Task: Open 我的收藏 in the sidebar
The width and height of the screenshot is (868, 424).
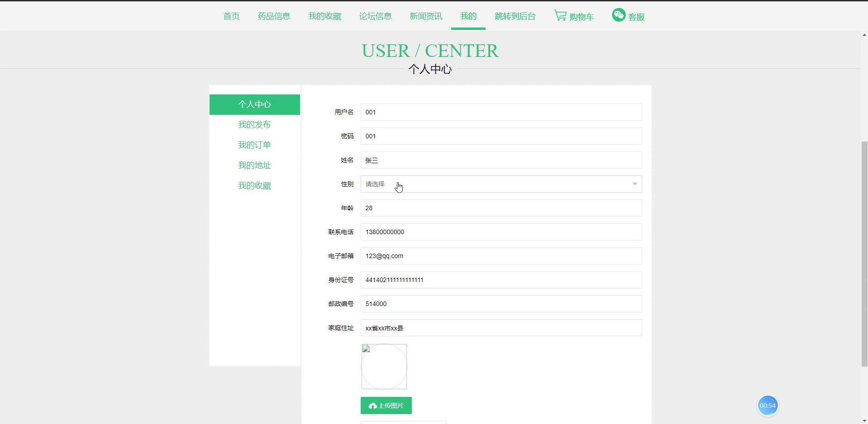Action: coord(255,186)
